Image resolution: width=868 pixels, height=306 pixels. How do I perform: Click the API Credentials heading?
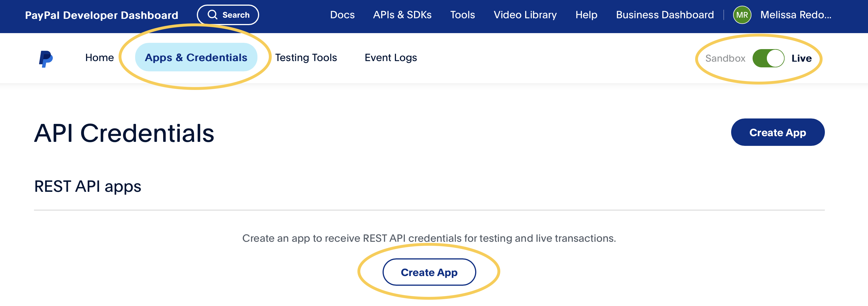(124, 133)
